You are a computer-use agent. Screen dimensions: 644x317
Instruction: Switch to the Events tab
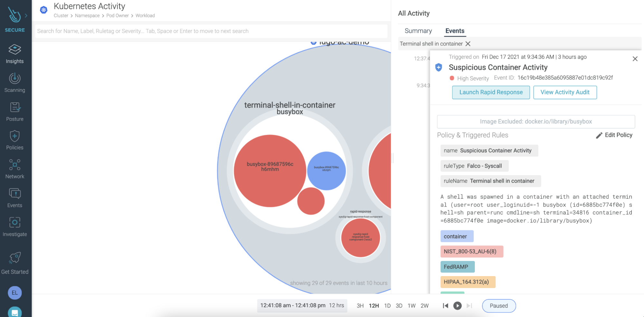coord(455,31)
